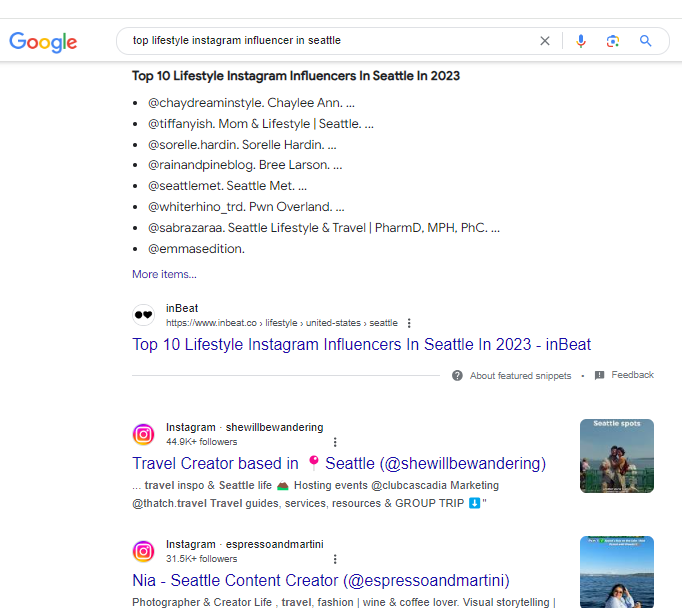The image size is (682, 608).
Task: Click the About featured snippets question icon
Action: (457, 375)
